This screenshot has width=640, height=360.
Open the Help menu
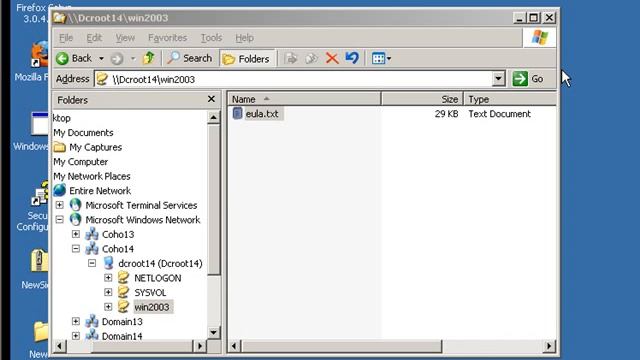point(244,38)
